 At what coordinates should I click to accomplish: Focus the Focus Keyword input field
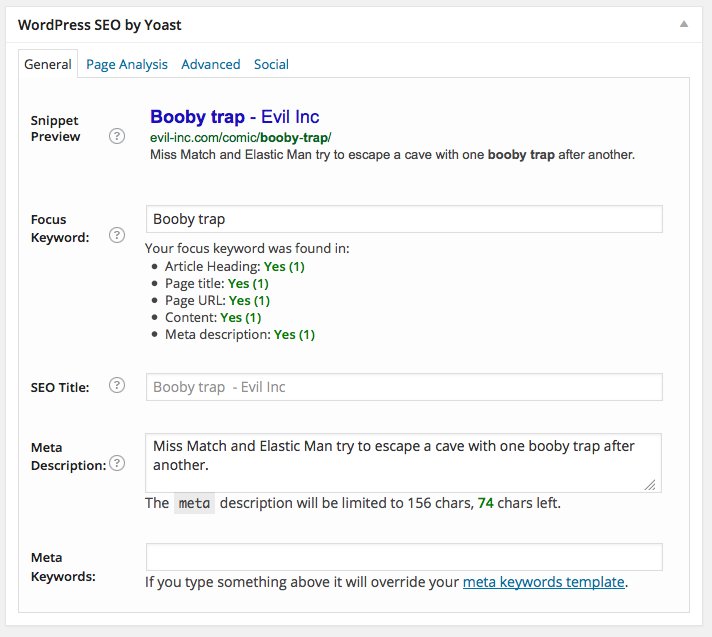(x=403, y=219)
